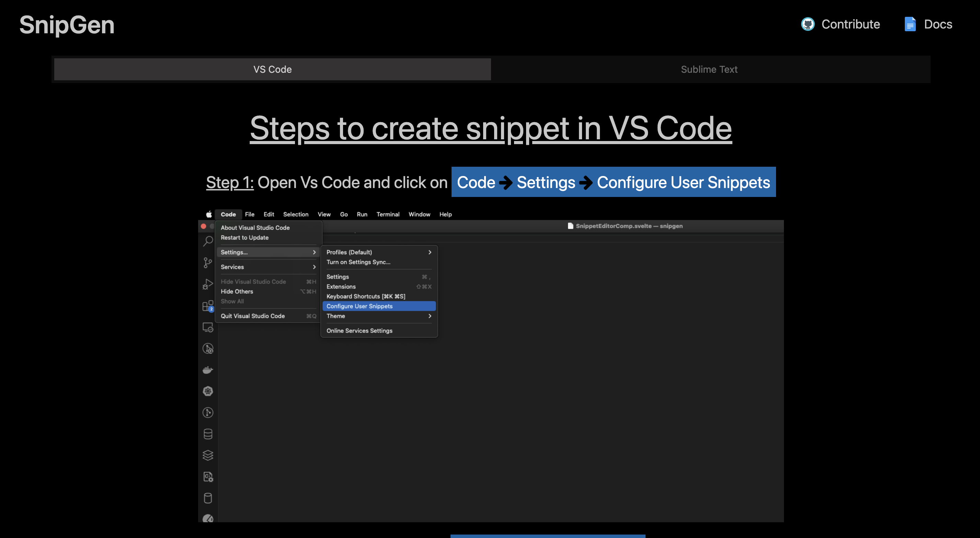Open the View menu
Viewport: 980px width, 538px height.
(324, 214)
